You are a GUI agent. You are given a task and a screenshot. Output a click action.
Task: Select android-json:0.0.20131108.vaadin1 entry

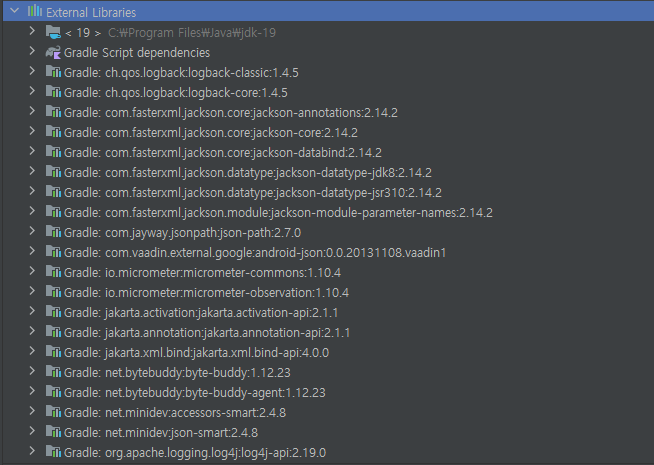tap(255, 253)
